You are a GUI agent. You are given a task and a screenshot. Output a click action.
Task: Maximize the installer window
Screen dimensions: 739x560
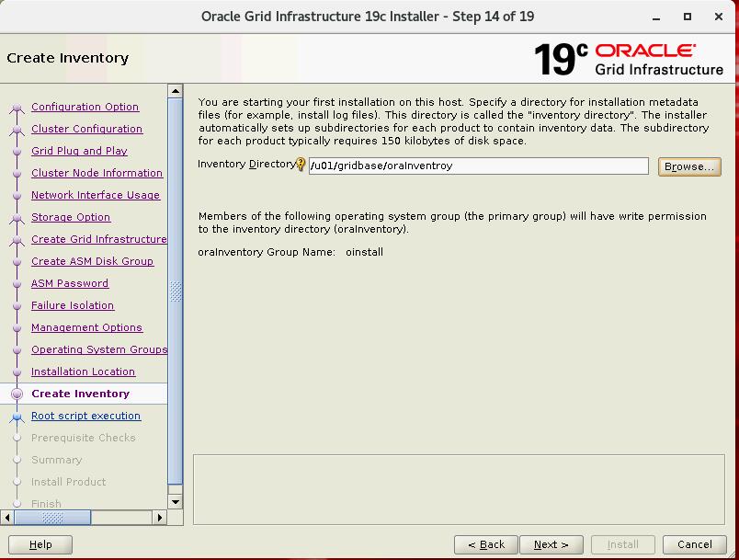click(688, 17)
